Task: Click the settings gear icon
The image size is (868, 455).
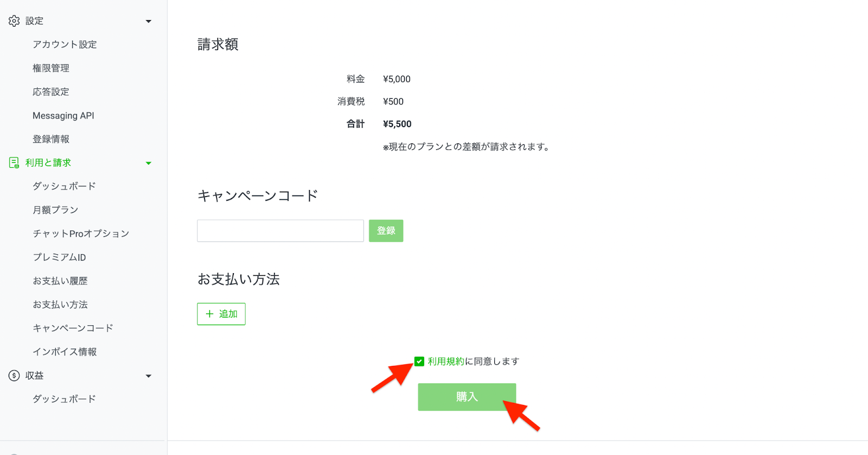Action: coord(14,21)
